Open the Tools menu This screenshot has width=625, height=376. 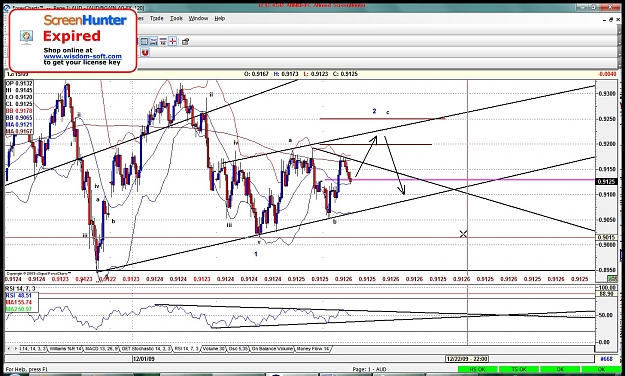(176, 18)
